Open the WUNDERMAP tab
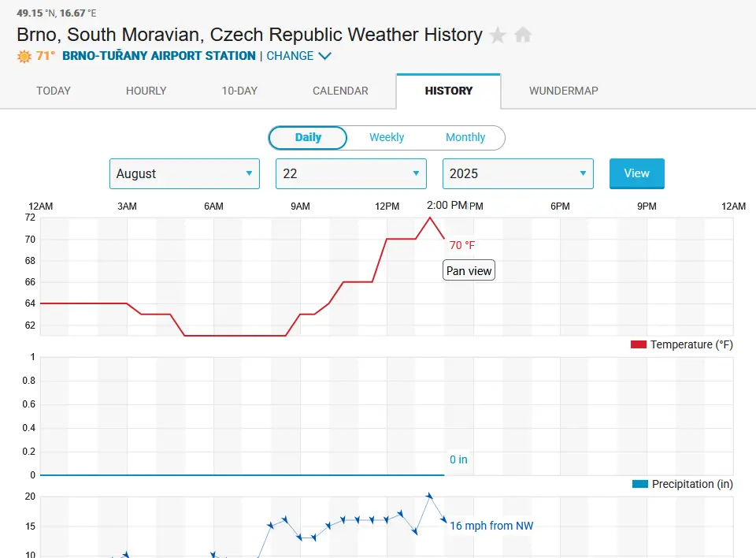Image resolution: width=756 pixels, height=558 pixels. point(564,91)
